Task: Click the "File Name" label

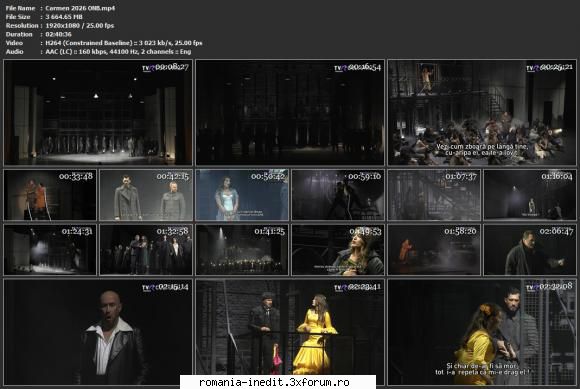Action: coord(20,8)
